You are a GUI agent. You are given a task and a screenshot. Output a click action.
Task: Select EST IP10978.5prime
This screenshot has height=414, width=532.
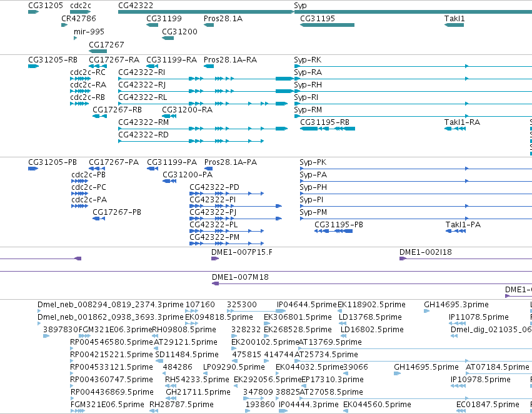(x=481, y=380)
